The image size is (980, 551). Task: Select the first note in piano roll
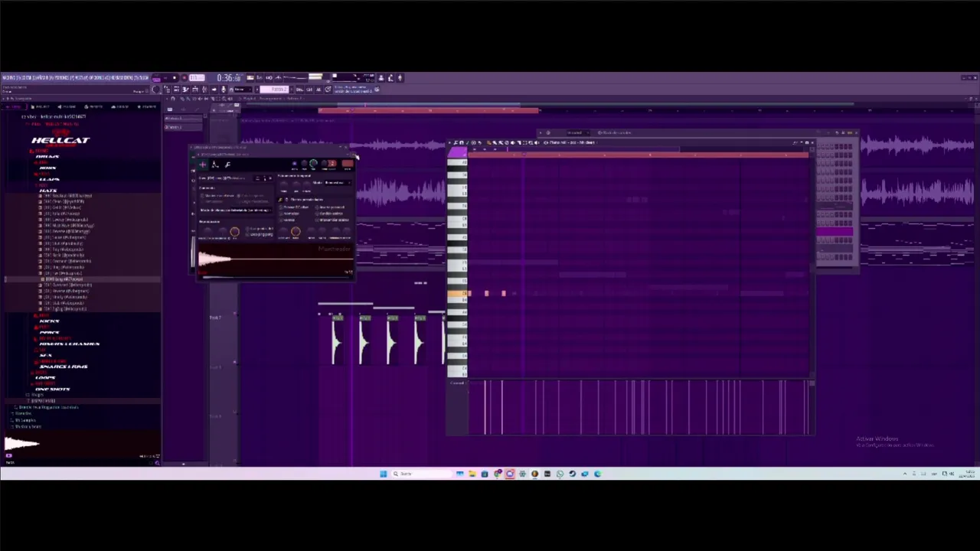tap(469, 294)
